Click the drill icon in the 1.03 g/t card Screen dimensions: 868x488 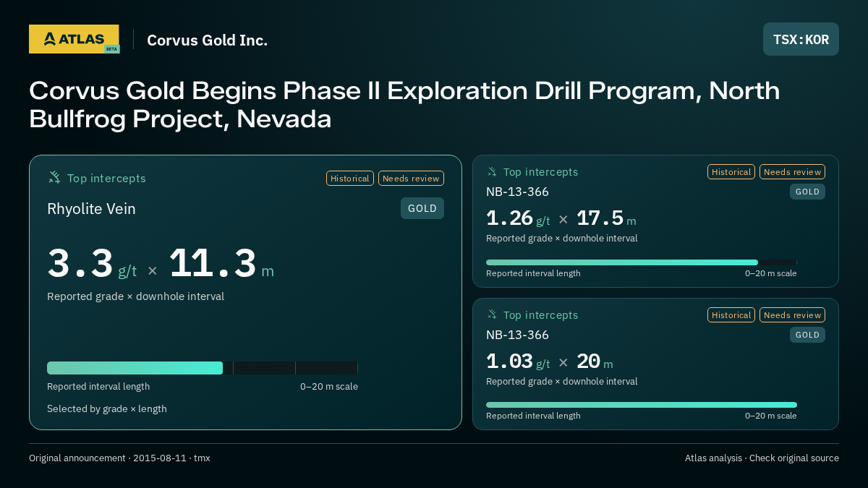492,315
